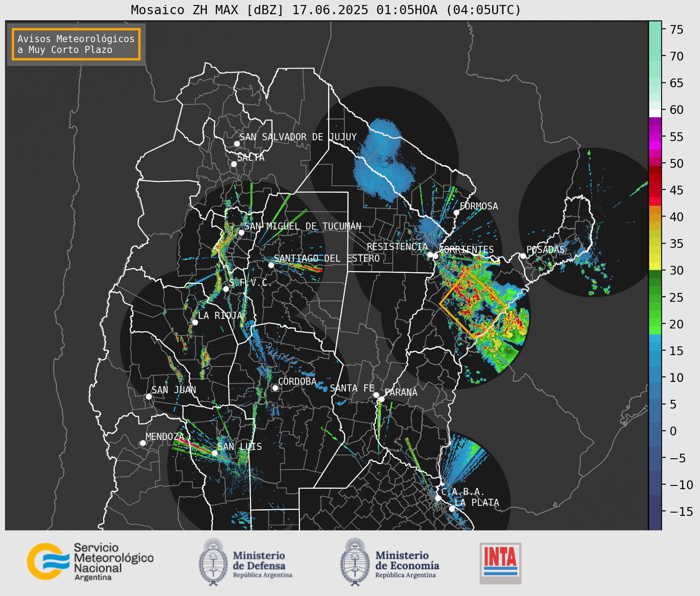700x596 pixels.
Task: Select the San Juan city marker
Action: click(x=149, y=396)
